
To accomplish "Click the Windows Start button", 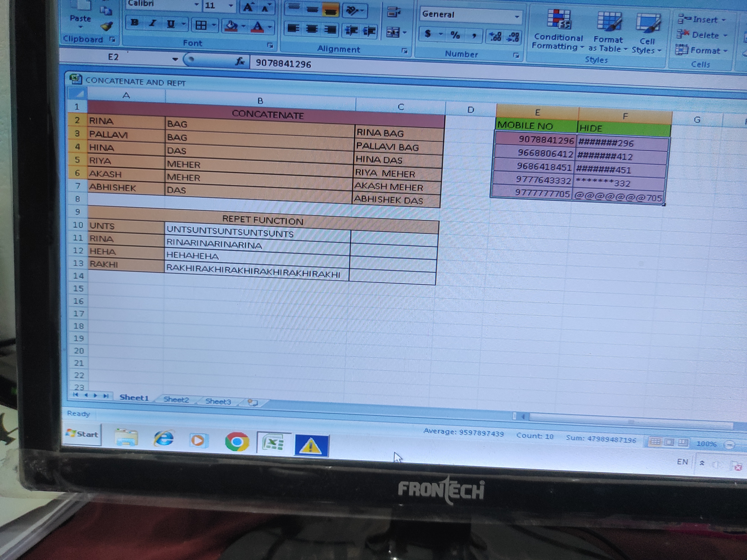I will point(83,434).
